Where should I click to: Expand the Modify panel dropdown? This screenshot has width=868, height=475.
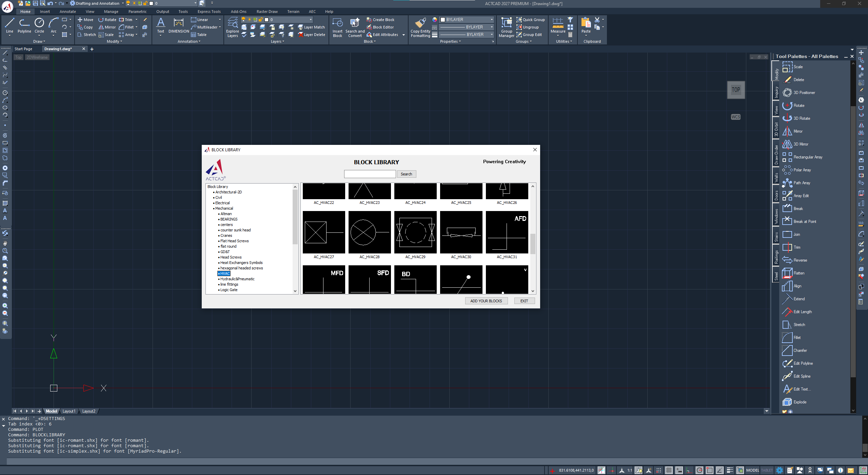pos(114,41)
